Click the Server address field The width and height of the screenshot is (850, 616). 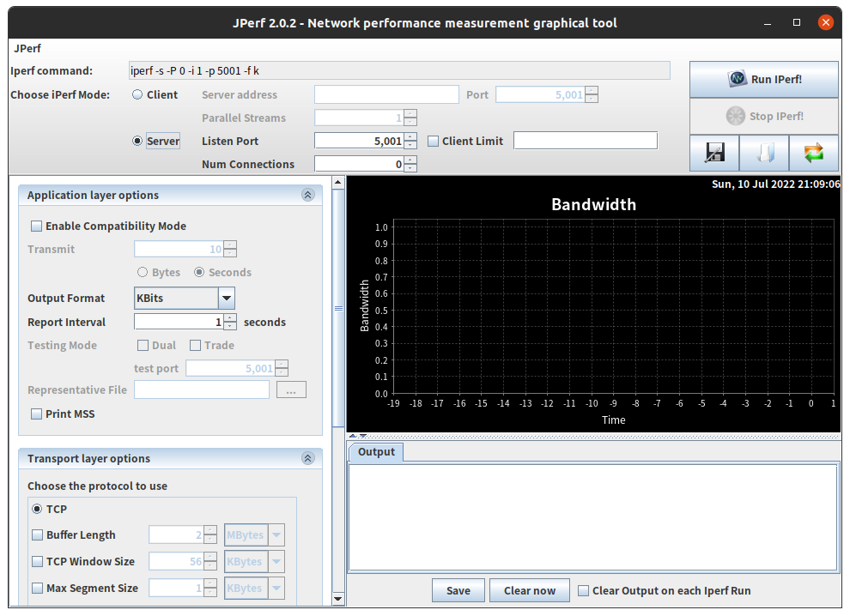tap(386, 95)
